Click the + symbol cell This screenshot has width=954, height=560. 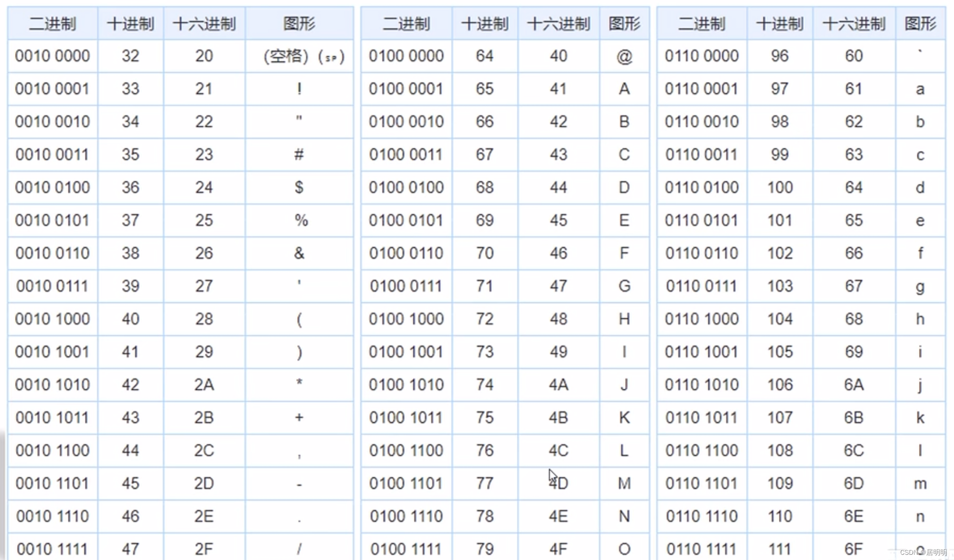click(x=299, y=417)
